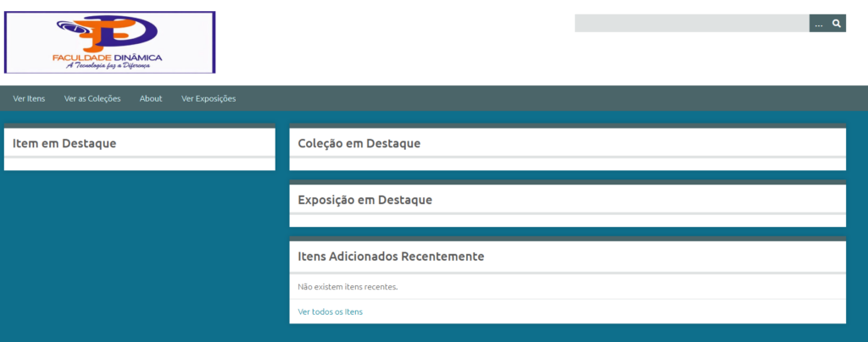Click the empty body of Item em Destaque panel
Viewport: 868px width, 342px height.
139,164
